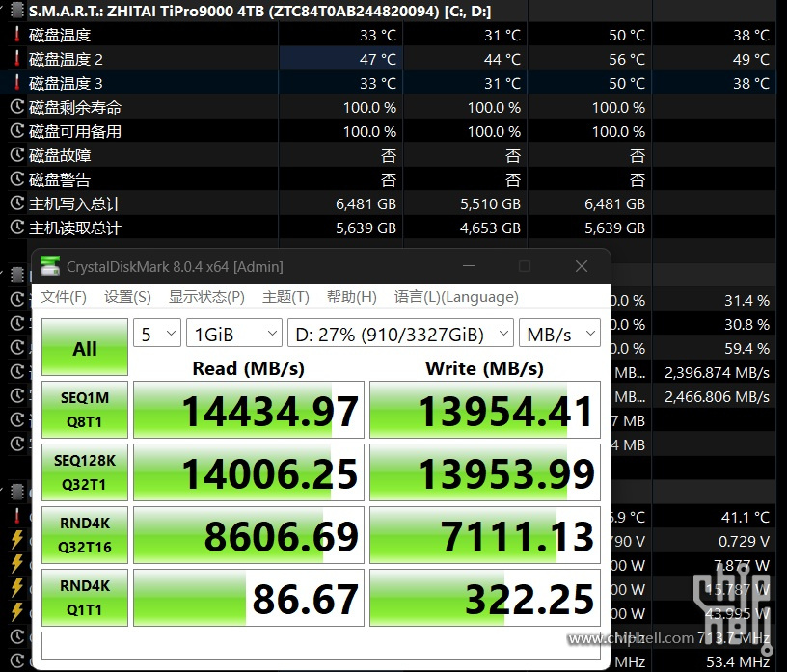Open the 设置(S) menu
Image resolution: width=787 pixels, height=672 pixels.
[x=127, y=297]
